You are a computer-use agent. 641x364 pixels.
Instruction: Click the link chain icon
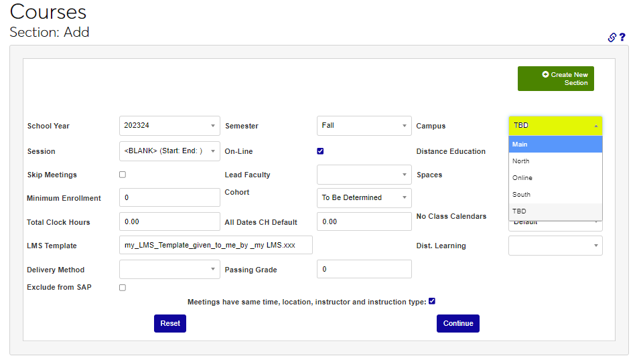coord(612,37)
